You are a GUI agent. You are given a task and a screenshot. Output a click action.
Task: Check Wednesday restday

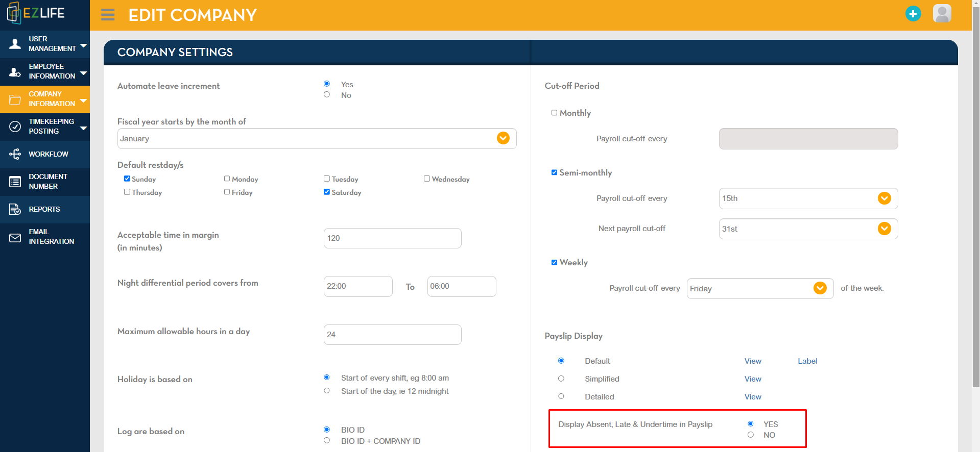[x=427, y=179]
